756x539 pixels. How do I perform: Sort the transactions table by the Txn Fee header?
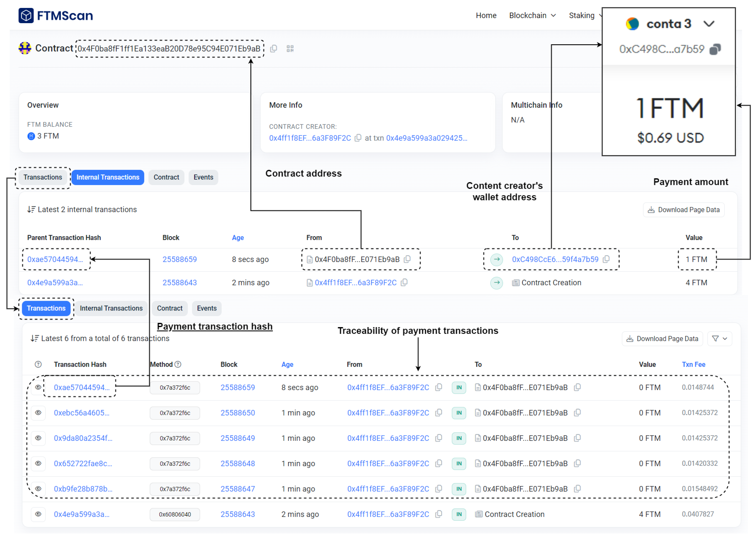tap(693, 364)
